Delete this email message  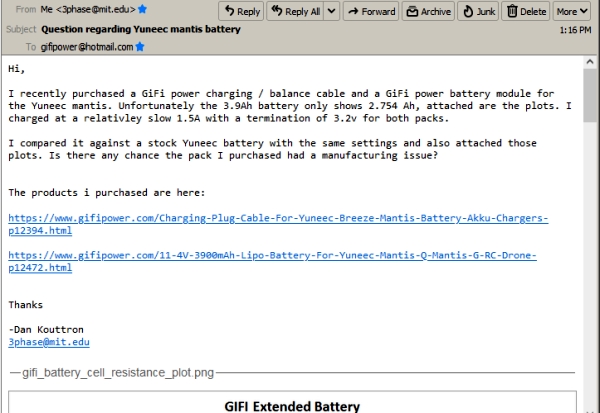click(x=526, y=11)
